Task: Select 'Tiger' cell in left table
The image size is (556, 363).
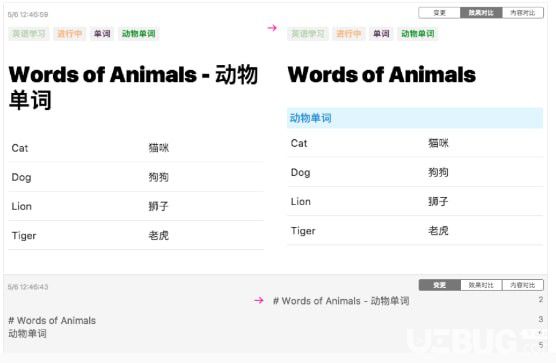Action: pos(24,236)
